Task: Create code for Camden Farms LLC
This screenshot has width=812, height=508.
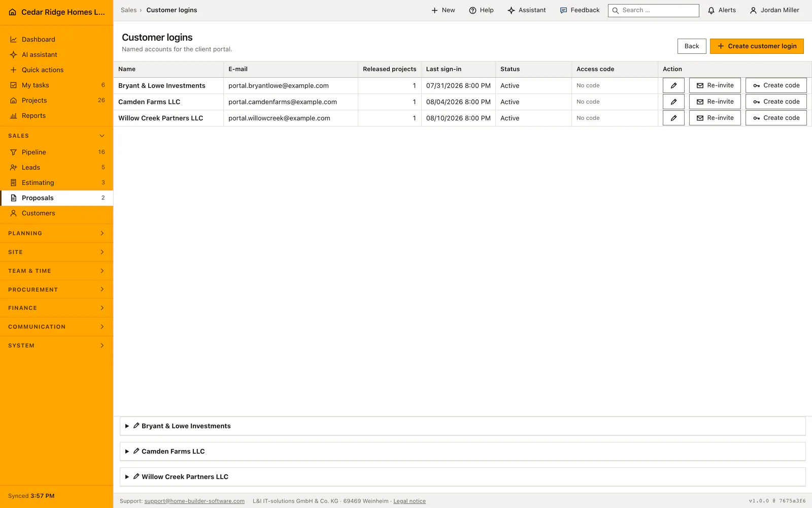Action: point(776,102)
